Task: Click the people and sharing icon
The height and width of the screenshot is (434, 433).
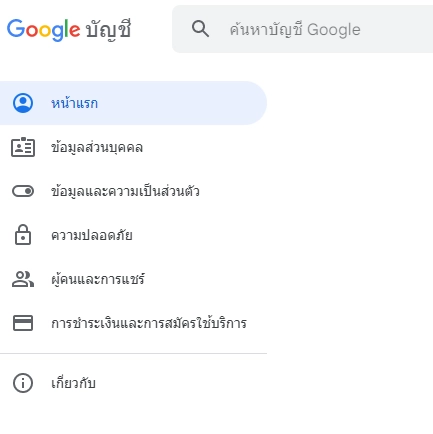Action: 23,279
